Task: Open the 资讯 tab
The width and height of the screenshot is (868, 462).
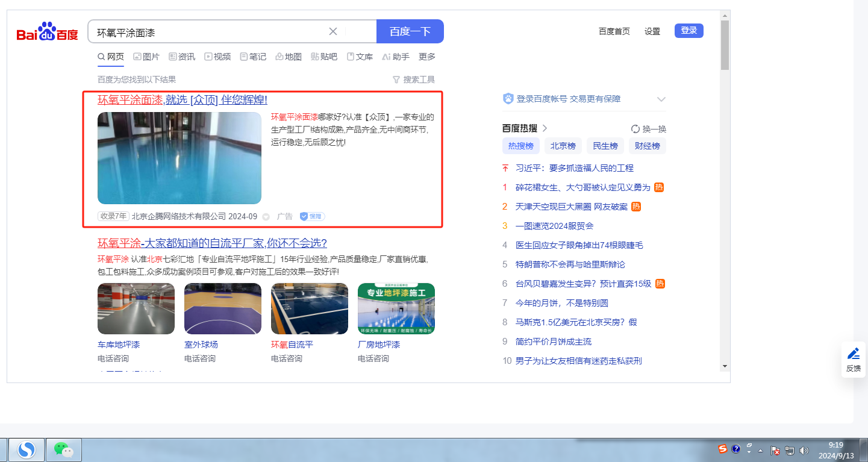Action: pyautogui.click(x=182, y=57)
